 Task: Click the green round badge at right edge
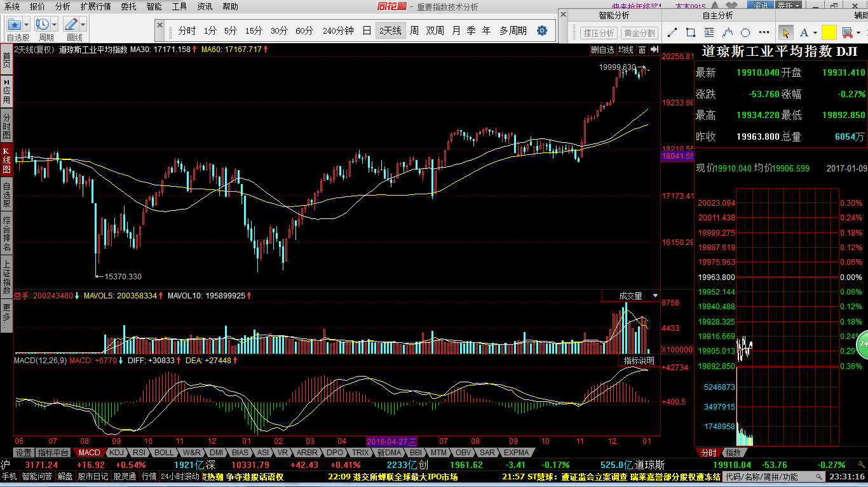coord(863,344)
